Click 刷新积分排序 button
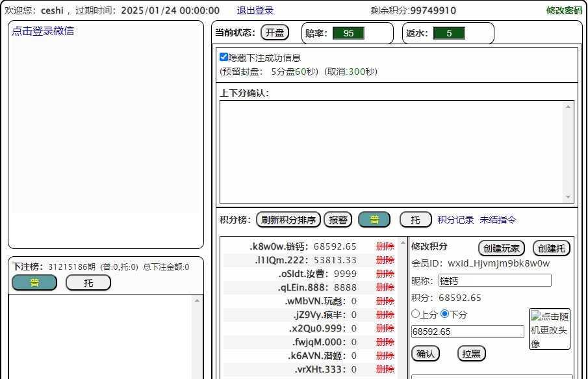The image size is (588, 379). pyautogui.click(x=288, y=220)
